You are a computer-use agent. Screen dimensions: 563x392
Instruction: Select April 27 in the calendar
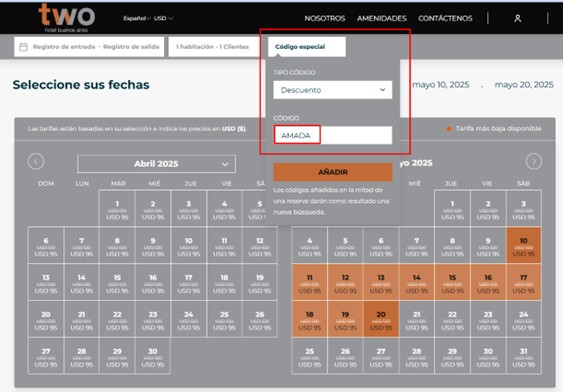pyautogui.click(x=46, y=356)
